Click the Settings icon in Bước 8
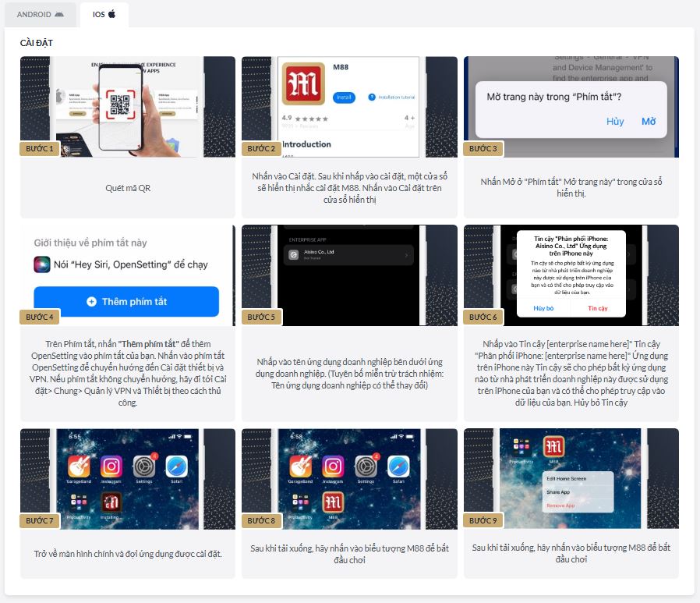This screenshot has width=700, height=603. (x=366, y=466)
